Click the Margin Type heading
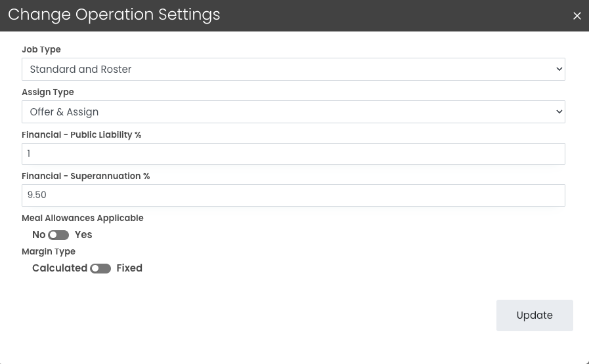The image size is (589, 364). (x=49, y=252)
